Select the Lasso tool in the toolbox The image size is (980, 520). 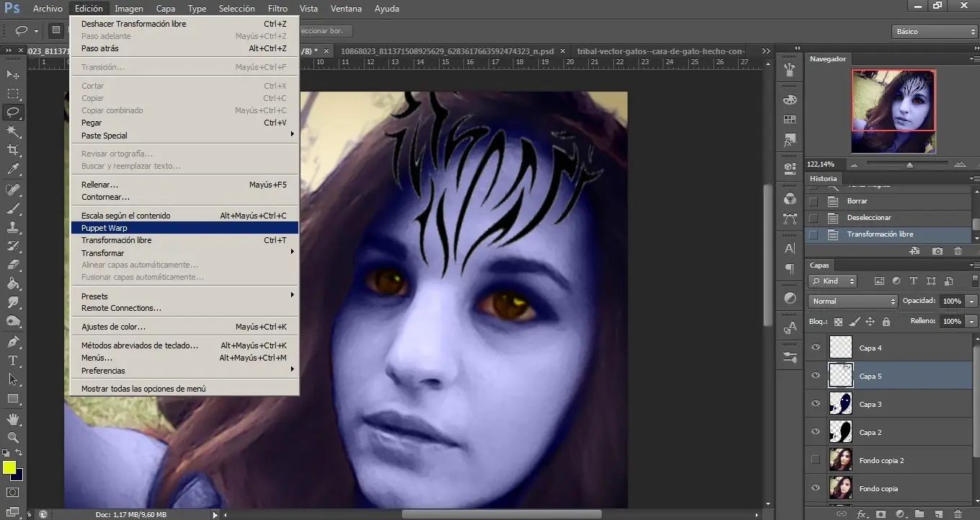coord(13,113)
